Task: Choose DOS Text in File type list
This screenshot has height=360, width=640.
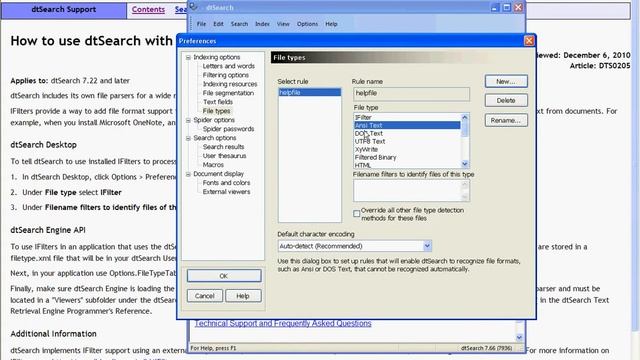Action: [x=407, y=133]
